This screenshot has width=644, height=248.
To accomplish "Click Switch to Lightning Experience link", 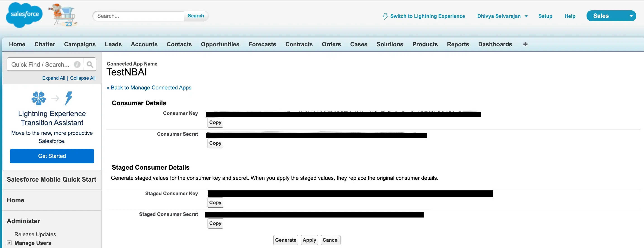I will pyautogui.click(x=427, y=16).
